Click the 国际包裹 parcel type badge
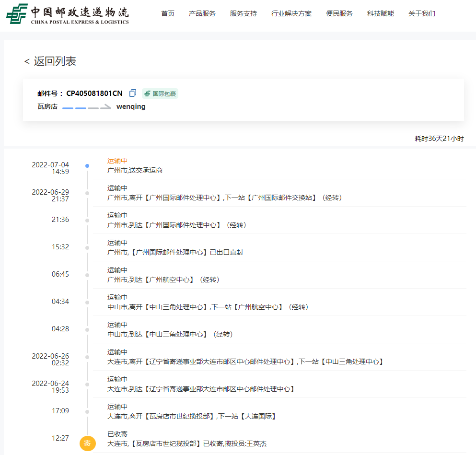The height and width of the screenshot is (455, 476). (160, 93)
